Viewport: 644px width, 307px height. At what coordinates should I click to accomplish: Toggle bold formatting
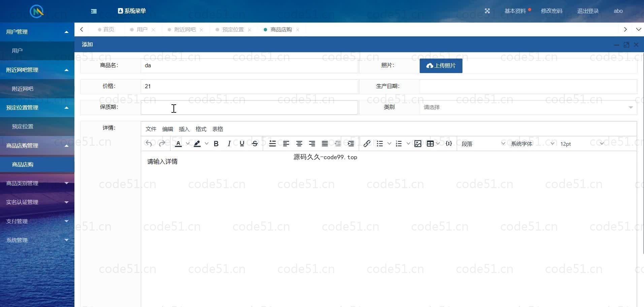[216, 144]
